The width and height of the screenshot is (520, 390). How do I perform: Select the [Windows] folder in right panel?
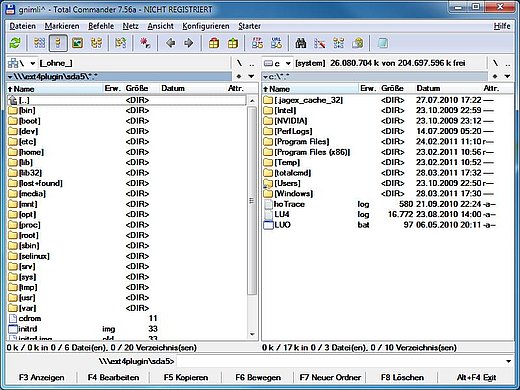[x=388, y=194]
